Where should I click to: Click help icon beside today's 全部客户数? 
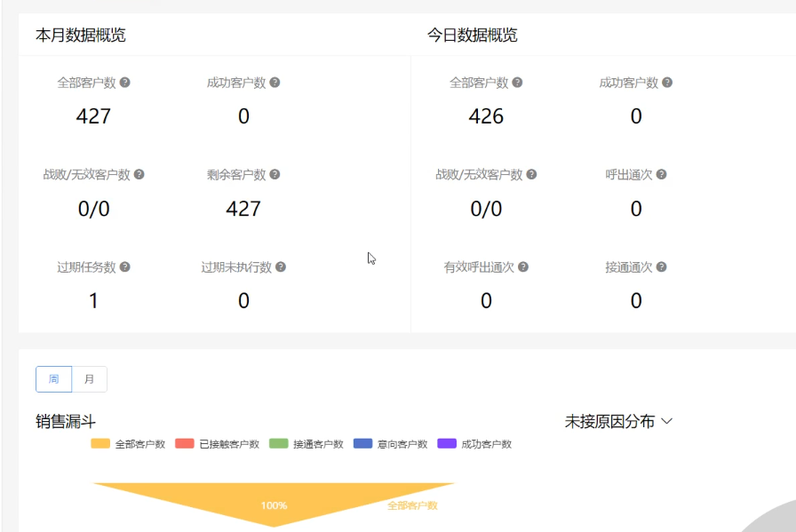click(x=517, y=83)
